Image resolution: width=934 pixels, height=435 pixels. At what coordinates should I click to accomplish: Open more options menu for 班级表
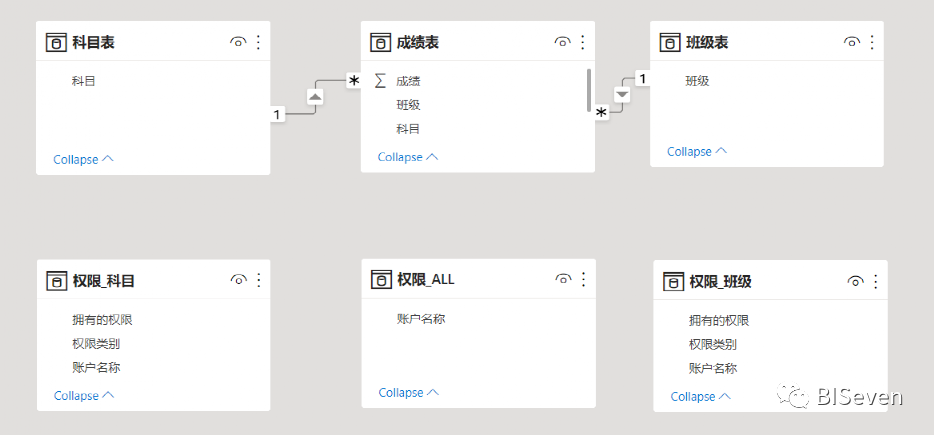click(x=872, y=42)
